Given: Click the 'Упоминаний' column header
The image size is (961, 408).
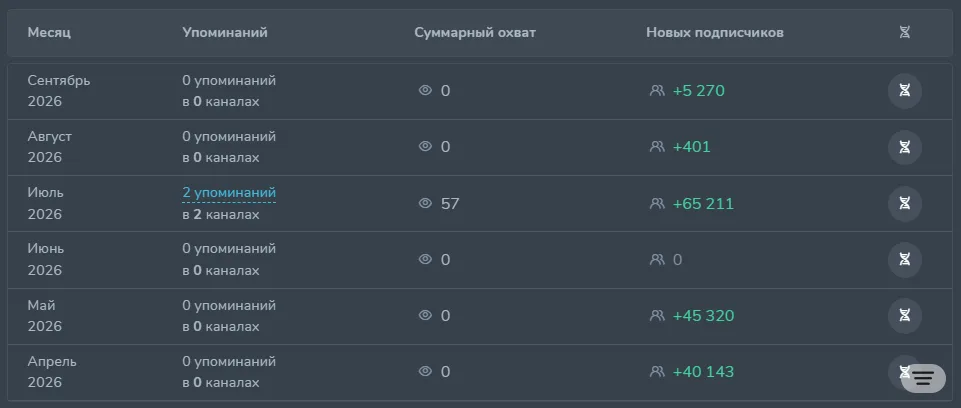Looking at the screenshot, I should (x=225, y=32).
